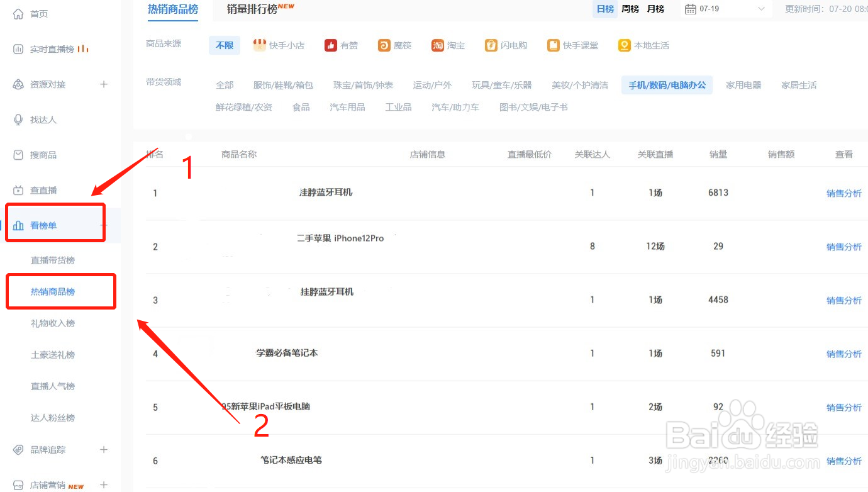Screen dimensions: 868x492
Task: Click the 家用电器 category filter chip
Action: pyautogui.click(x=743, y=84)
